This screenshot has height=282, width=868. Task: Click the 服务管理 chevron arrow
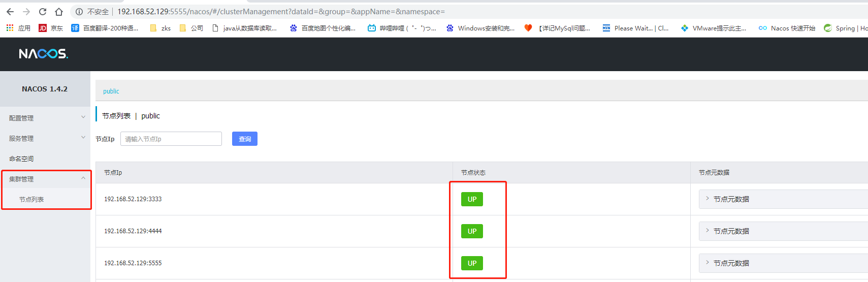[83, 138]
